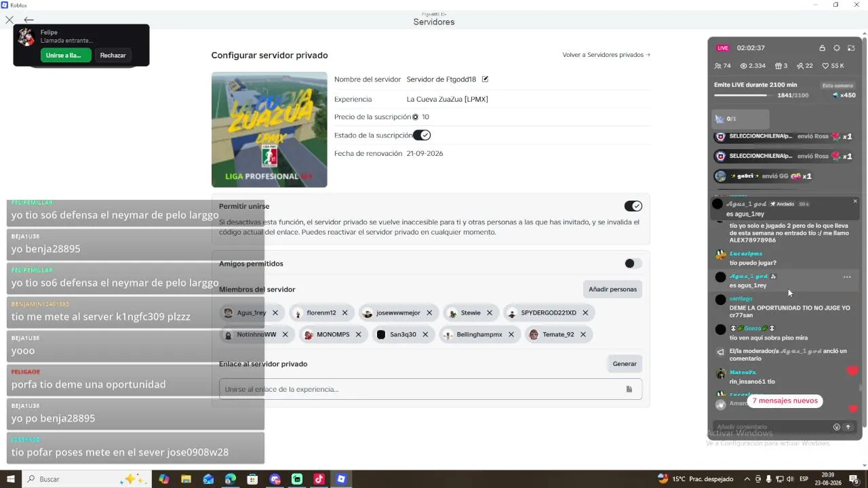868x488 pixels.
Task: Open emoji picker in comment box
Action: (836, 427)
